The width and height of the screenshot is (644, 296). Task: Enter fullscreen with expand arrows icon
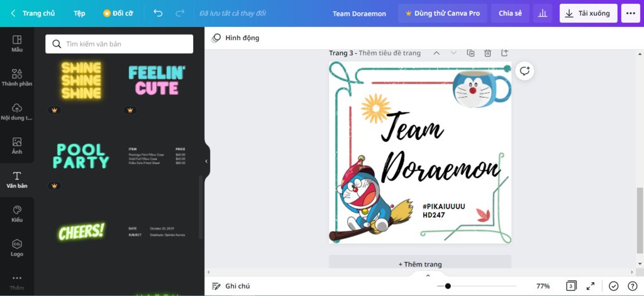click(590, 286)
